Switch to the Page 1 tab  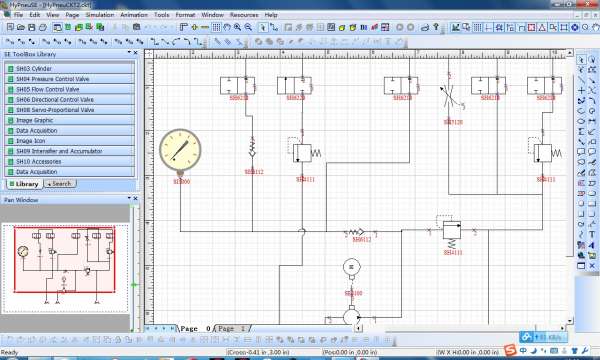tap(232, 328)
